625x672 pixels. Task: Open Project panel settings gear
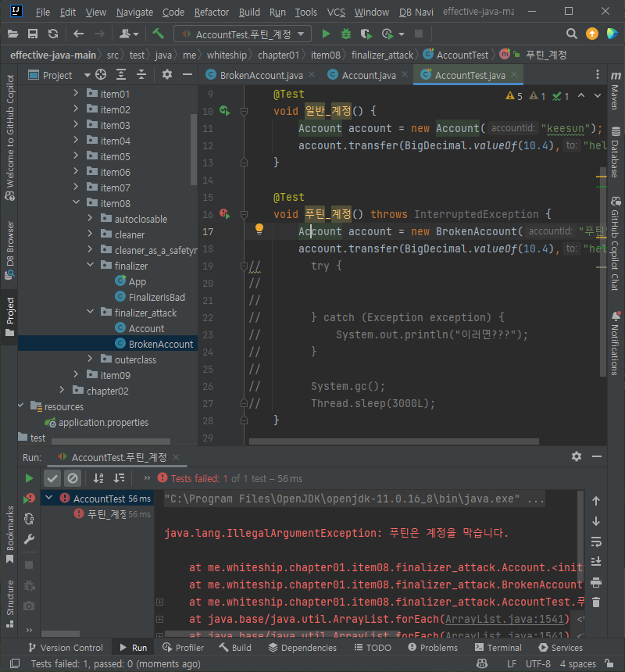coord(166,75)
